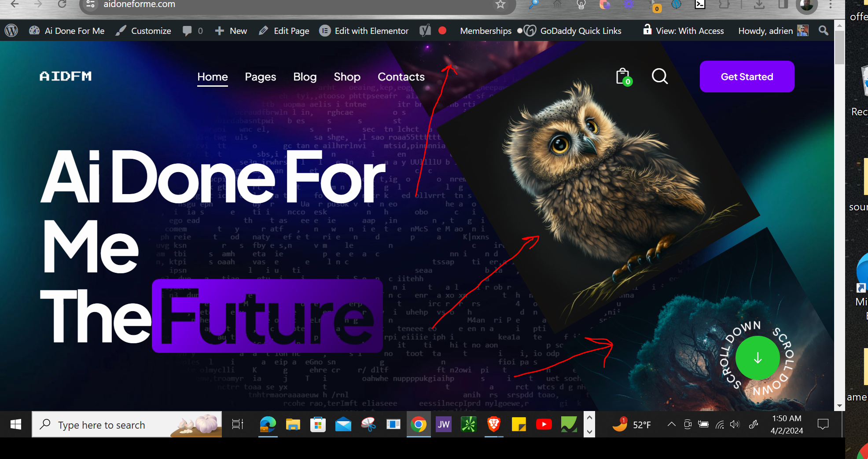Screen dimensions: 868x459
Task: Click the Type here to search box
Action: pos(127,425)
